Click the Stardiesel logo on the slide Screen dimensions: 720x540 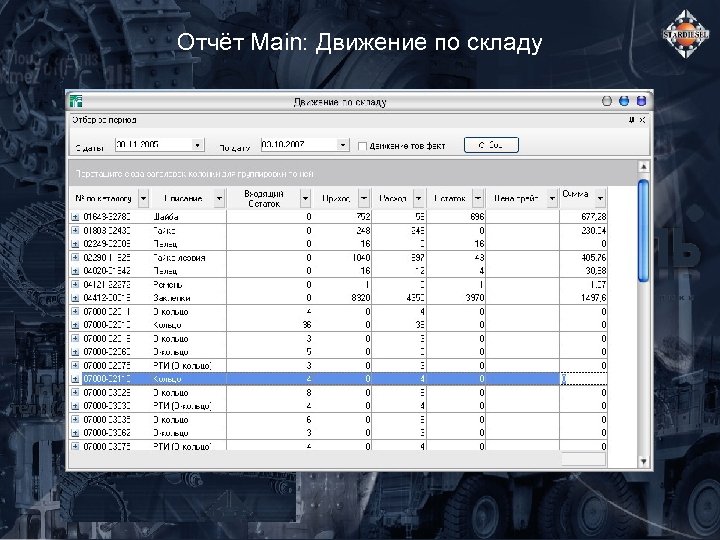tap(685, 34)
